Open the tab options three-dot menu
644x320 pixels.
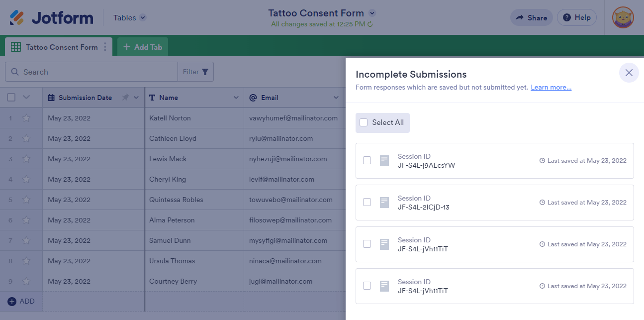click(105, 47)
